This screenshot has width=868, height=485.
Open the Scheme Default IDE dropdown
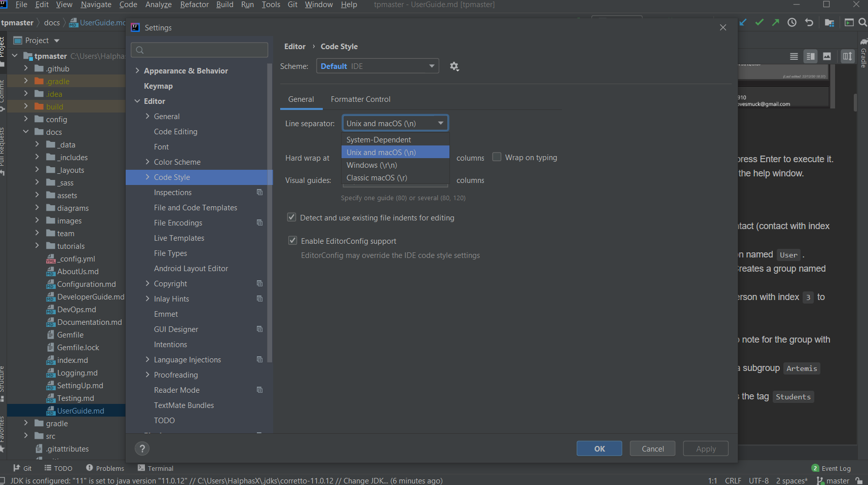pyautogui.click(x=378, y=66)
